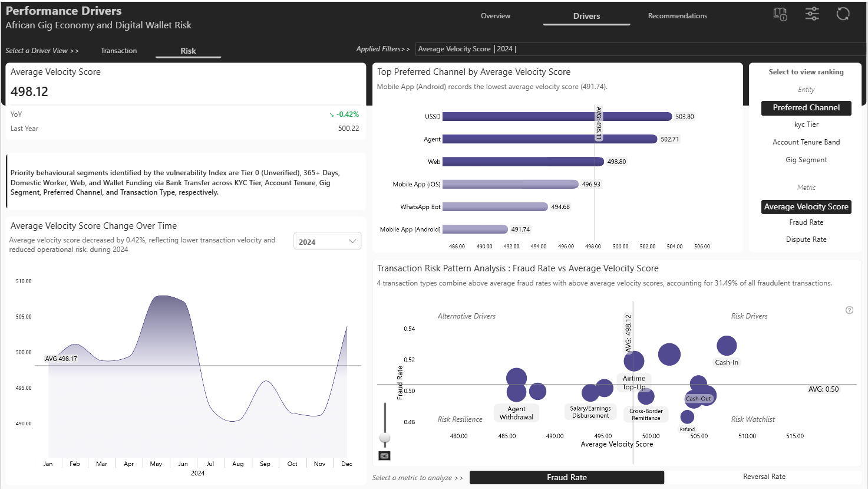The height and width of the screenshot is (489, 868).
Task: Switch to Transaction driver view
Action: 118,51
